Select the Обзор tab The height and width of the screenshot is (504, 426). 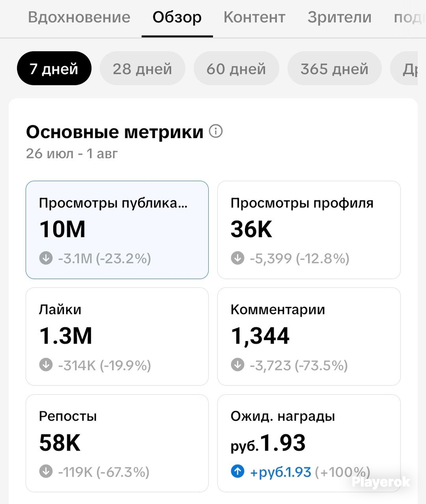(177, 17)
